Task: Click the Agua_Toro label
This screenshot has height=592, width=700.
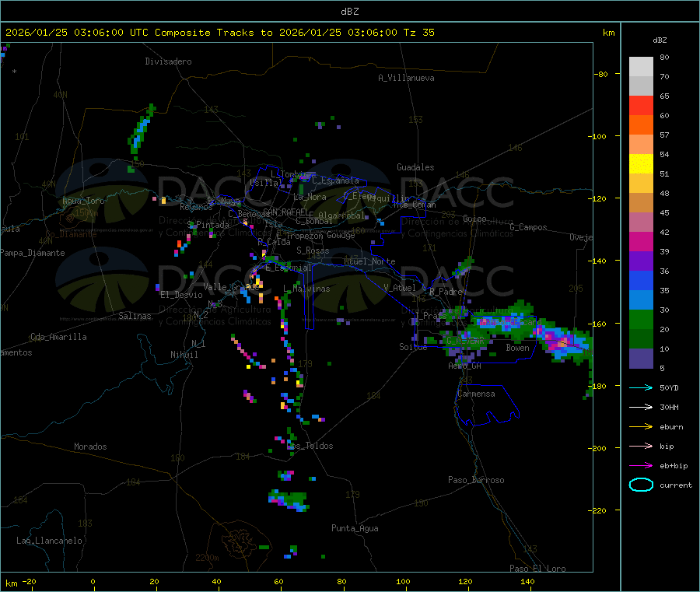Action: tap(83, 201)
